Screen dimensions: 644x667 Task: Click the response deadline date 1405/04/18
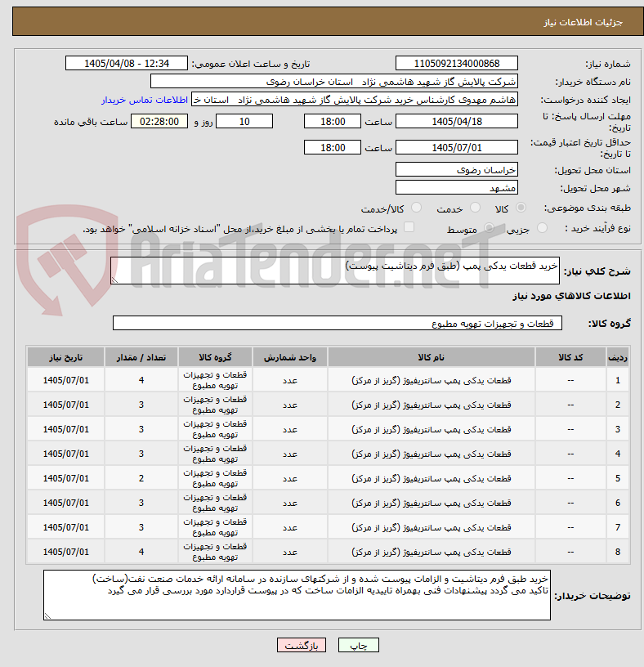click(x=456, y=122)
